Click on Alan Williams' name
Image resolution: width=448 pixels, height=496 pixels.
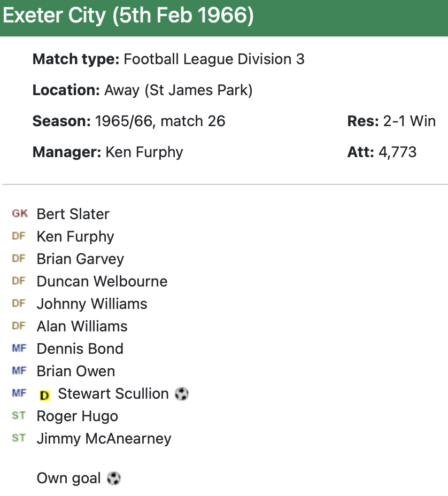(82, 326)
